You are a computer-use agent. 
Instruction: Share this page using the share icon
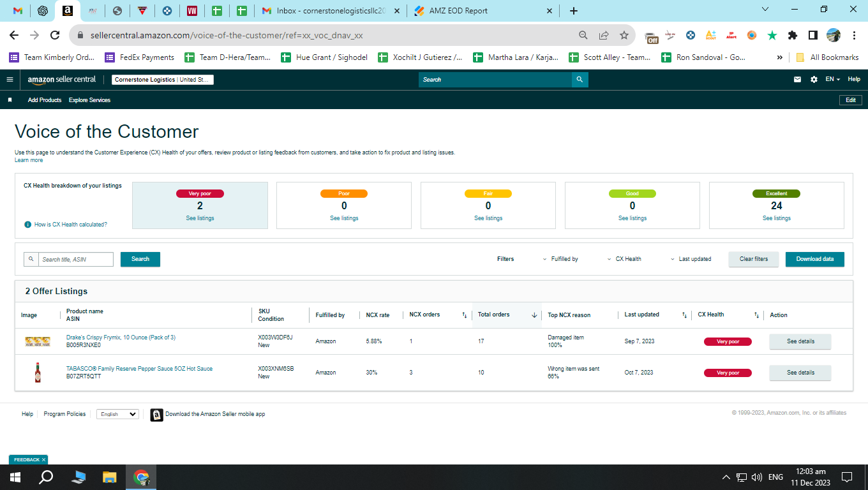tap(604, 35)
